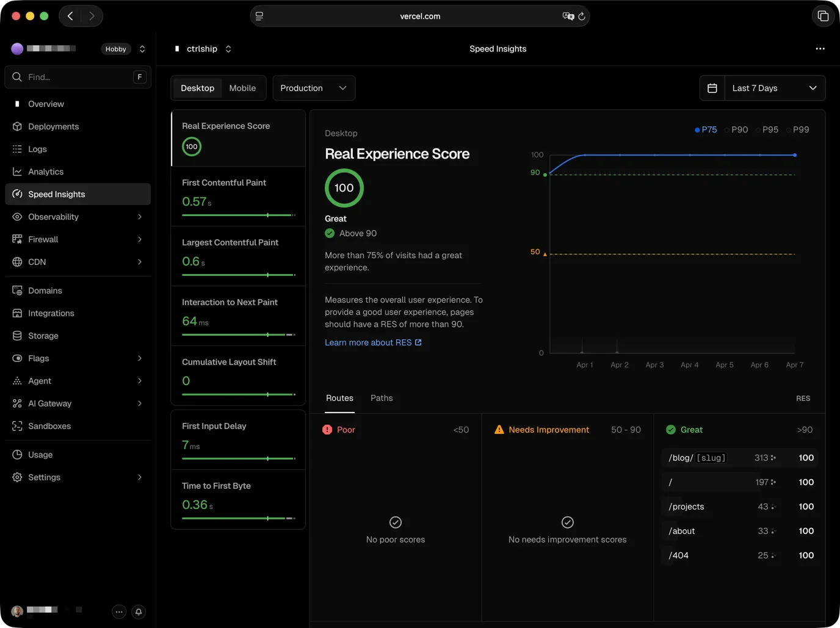Switch to the Paths tab
Screen dimensions: 840x628
pyautogui.click(x=382, y=398)
